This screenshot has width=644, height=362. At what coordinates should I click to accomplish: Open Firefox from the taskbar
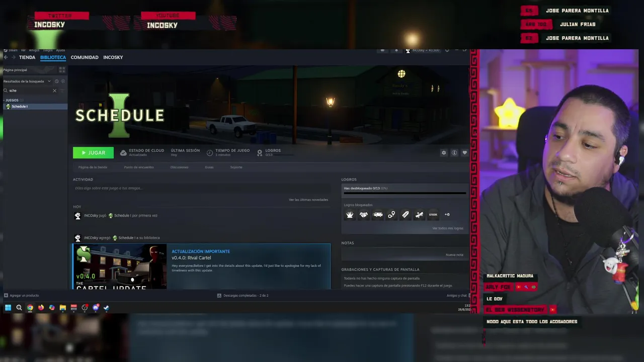coord(41,308)
